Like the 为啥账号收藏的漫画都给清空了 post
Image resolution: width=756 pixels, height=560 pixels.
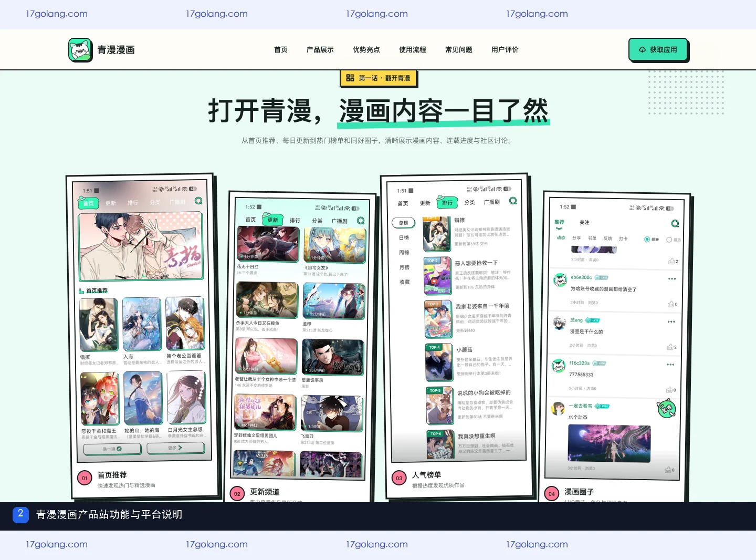coord(673,304)
